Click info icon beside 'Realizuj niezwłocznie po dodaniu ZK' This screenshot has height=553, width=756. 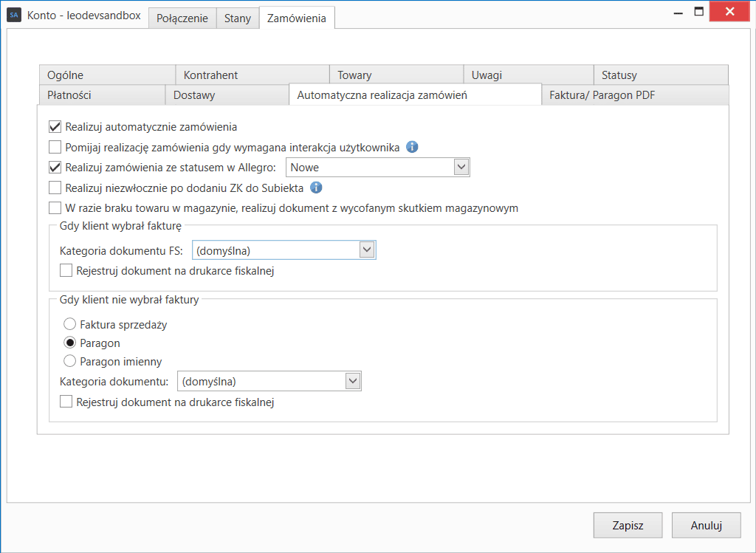pyautogui.click(x=316, y=188)
